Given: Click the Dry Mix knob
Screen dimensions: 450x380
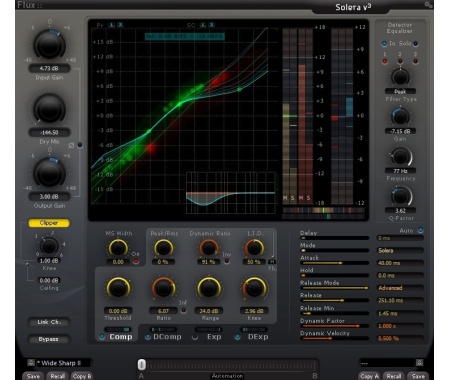Looking at the screenshot, I should click(x=49, y=109).
